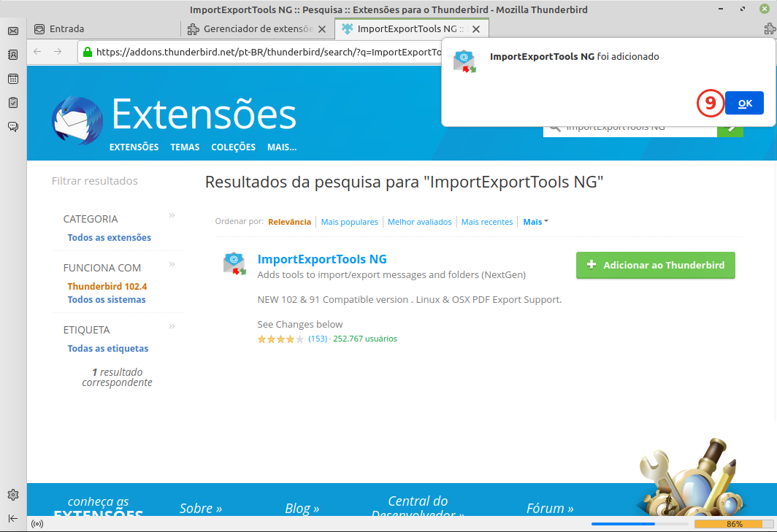Expand the FUNCIONA COM filter chevron
This screenshot has height=532, width=777.
172,264
